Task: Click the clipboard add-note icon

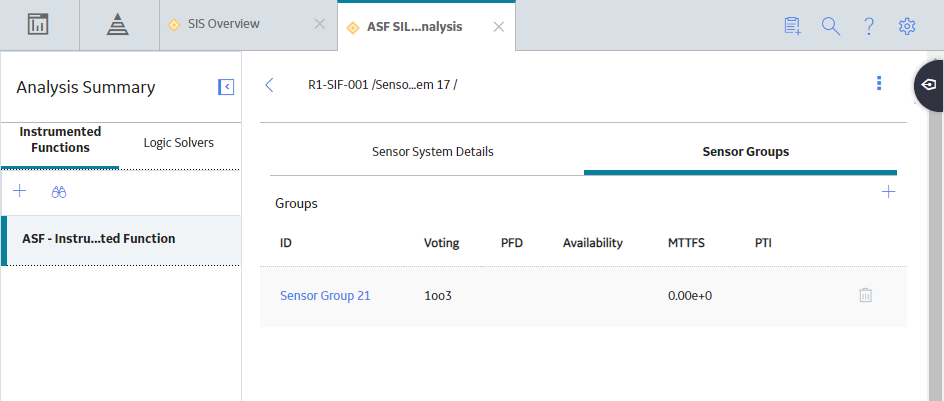Action: coord(793,26)
